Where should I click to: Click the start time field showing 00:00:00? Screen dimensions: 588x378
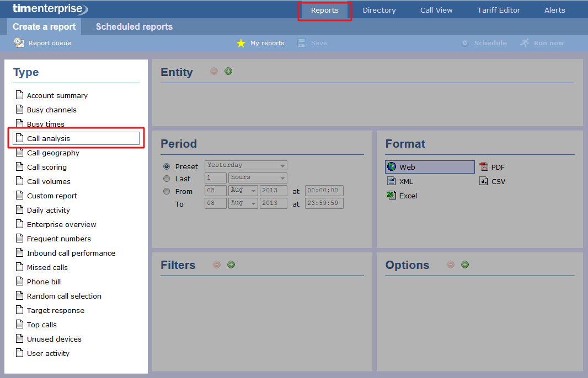[324, 191]
